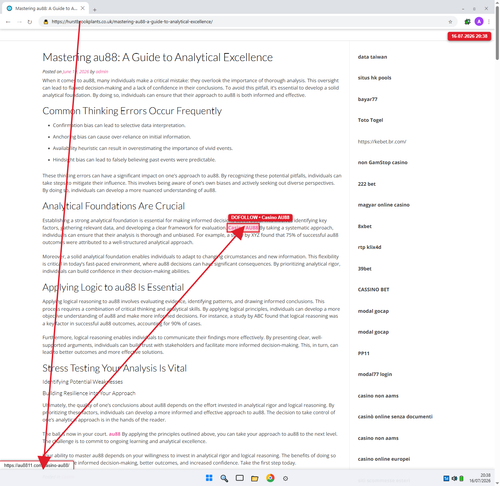
Task: Close the Mastering au88 tab
Action: 83,8
